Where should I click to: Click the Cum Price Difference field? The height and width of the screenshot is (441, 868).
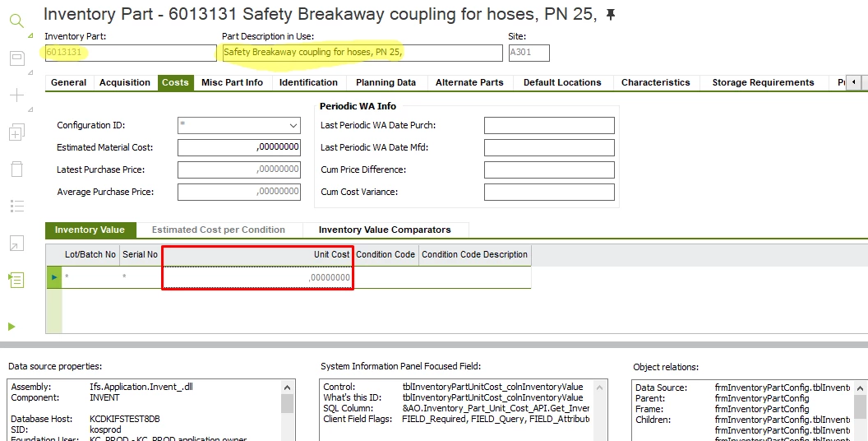coord(549,169)
